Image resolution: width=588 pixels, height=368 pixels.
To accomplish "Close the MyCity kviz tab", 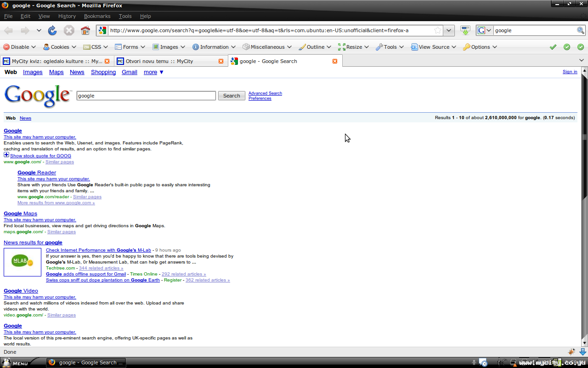I will point(107,61).
